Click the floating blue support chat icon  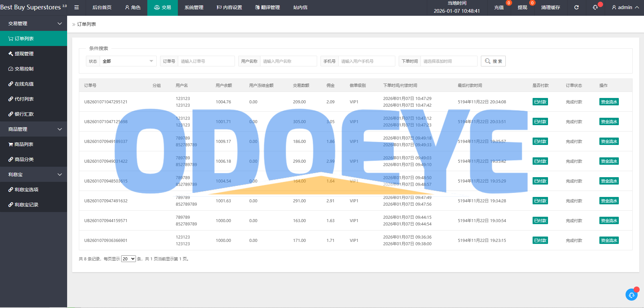tap(631, 295)
